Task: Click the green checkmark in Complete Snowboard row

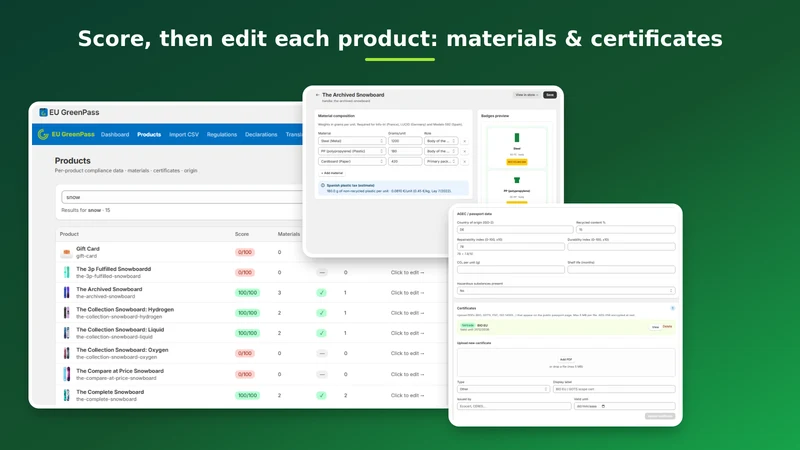Action: 321,395
